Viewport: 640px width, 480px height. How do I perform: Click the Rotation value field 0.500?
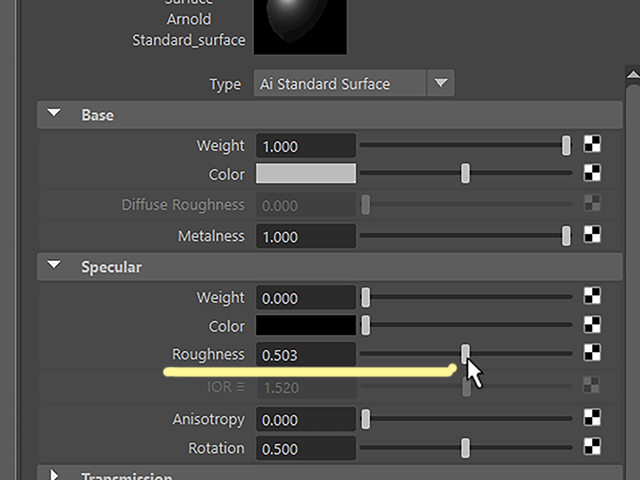tap(306, 448)
